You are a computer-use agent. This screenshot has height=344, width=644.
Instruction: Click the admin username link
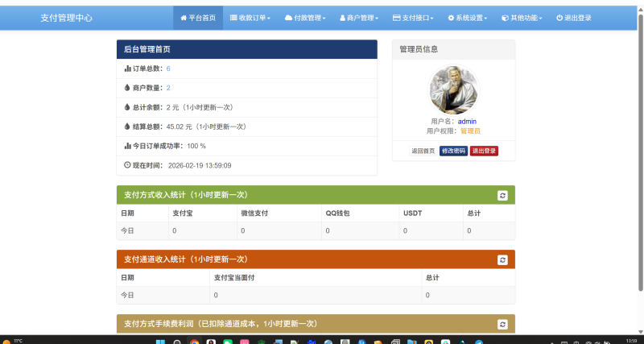coord(467,121)
